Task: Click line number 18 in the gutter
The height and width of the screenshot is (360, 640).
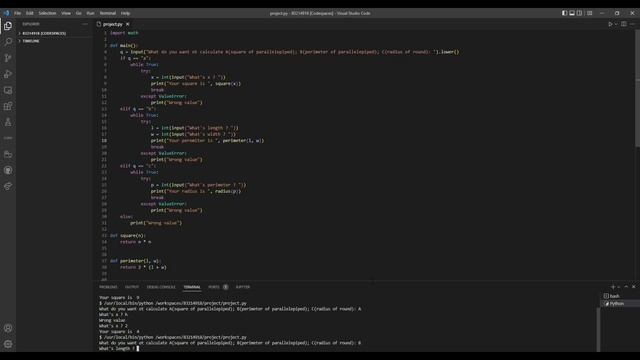Action: pos(104,140)
